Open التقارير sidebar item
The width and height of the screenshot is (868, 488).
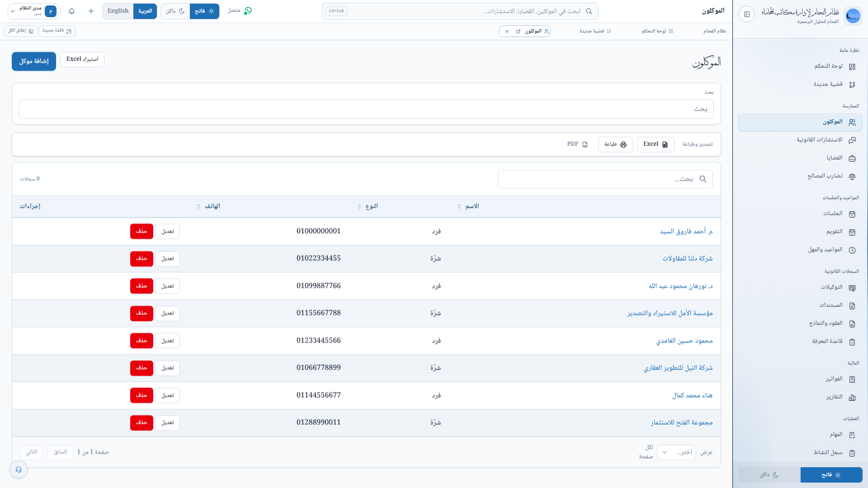click(x=800, y=397)
